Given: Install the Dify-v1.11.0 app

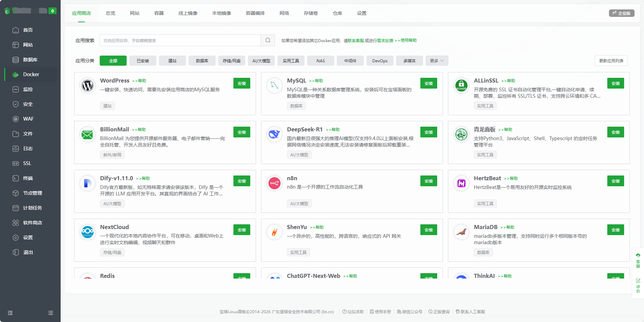Looking at the screenshot, I should click(242, 181).
